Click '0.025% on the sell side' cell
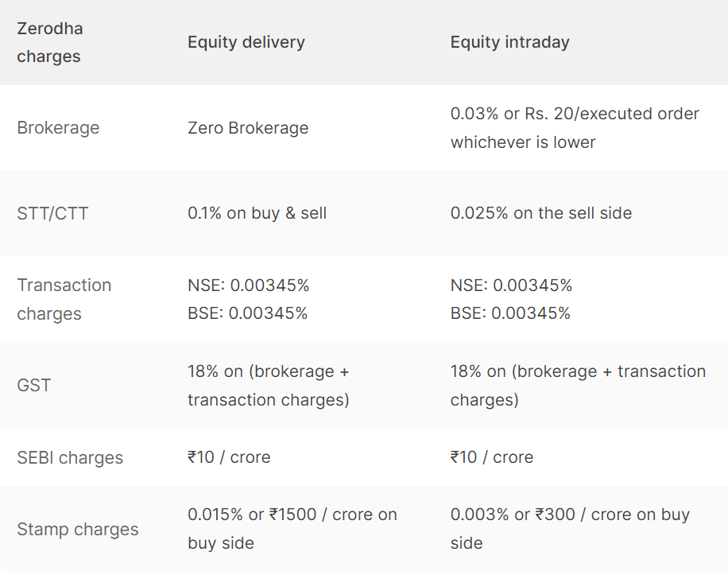 point(541,213)
